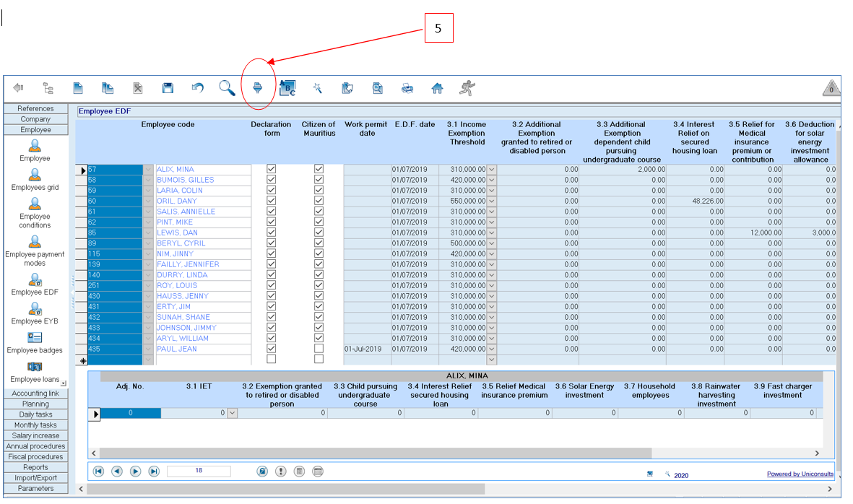
Task: Open employee code dropdown for code 430
Action: tap(149, 296)
